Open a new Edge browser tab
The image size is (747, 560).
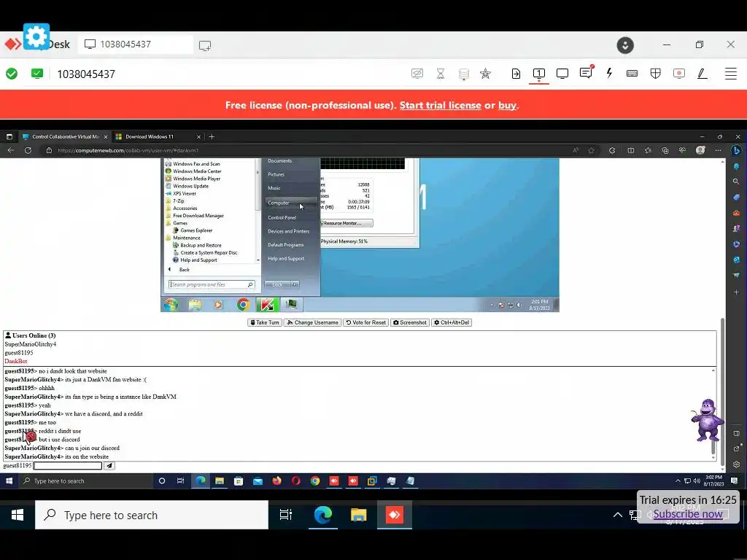coord(212,136)
